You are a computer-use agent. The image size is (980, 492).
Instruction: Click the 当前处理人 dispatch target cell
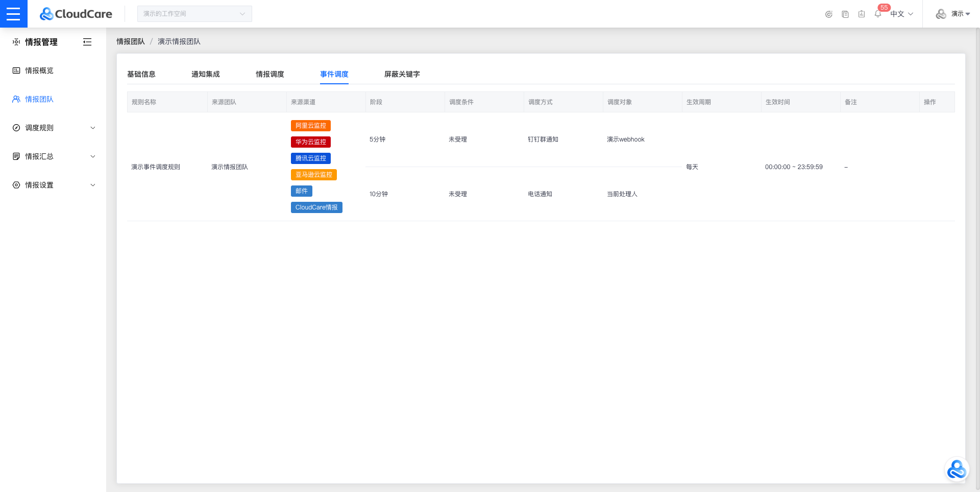coord(622,194)
